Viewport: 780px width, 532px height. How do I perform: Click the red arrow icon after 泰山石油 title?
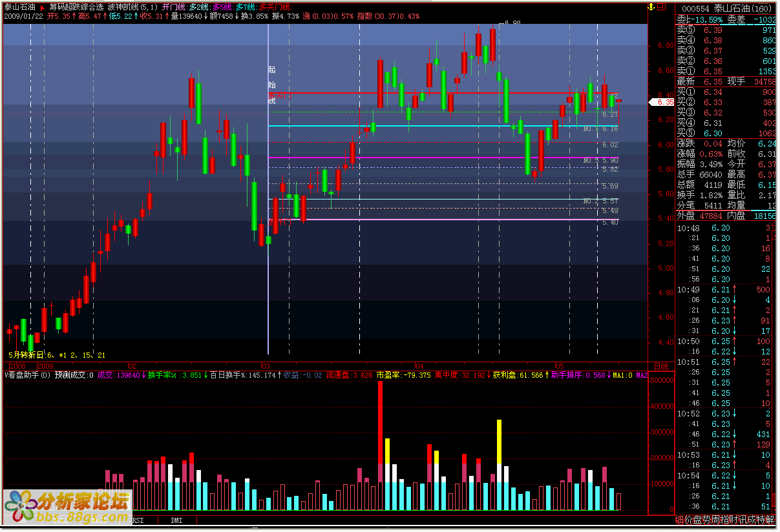point(42,7)
